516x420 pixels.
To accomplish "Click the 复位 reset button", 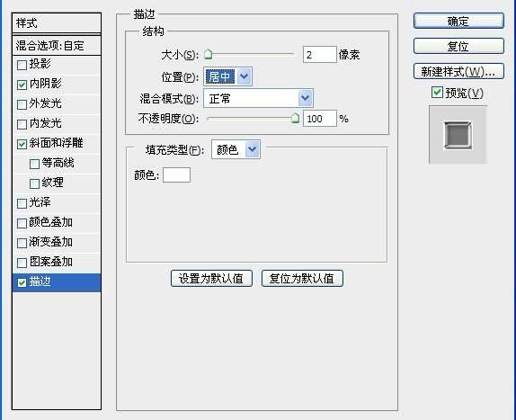I will (458, 46).
